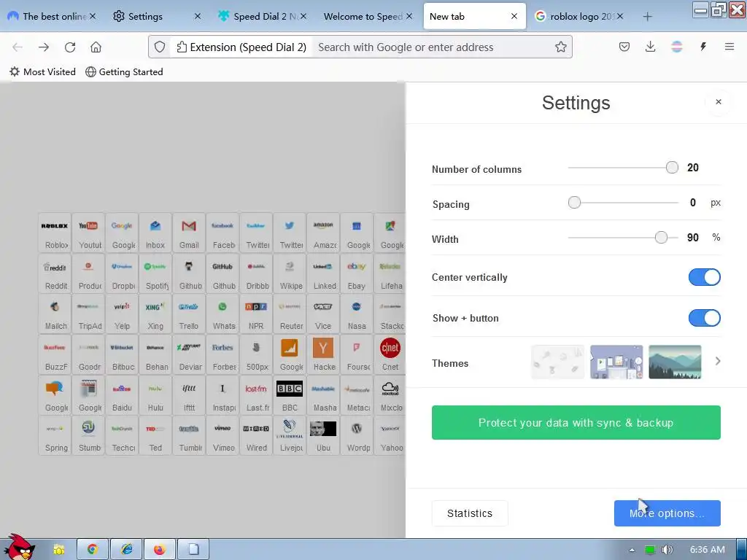Image resolution: width=747 pixels, height=560 pixels.
Task: Toggle the Show + button switch
Action: (x=704, y=318)
